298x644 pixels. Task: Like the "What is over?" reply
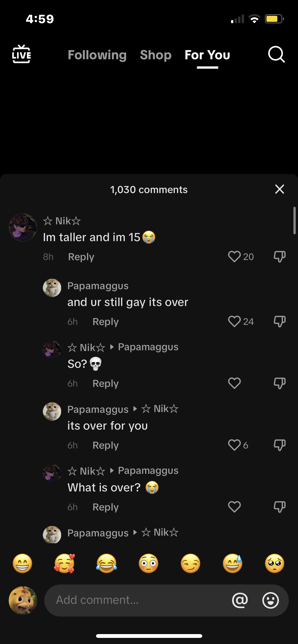[x=234, y=507]
